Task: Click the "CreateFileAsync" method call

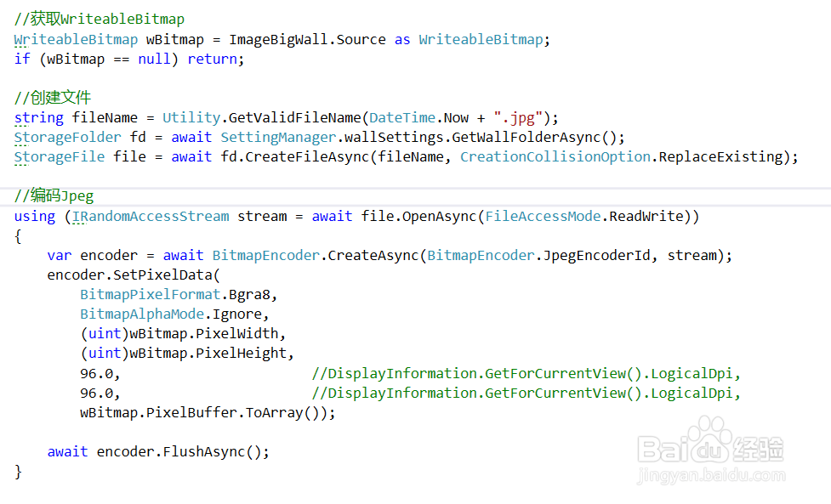Action: pos(307,157)
